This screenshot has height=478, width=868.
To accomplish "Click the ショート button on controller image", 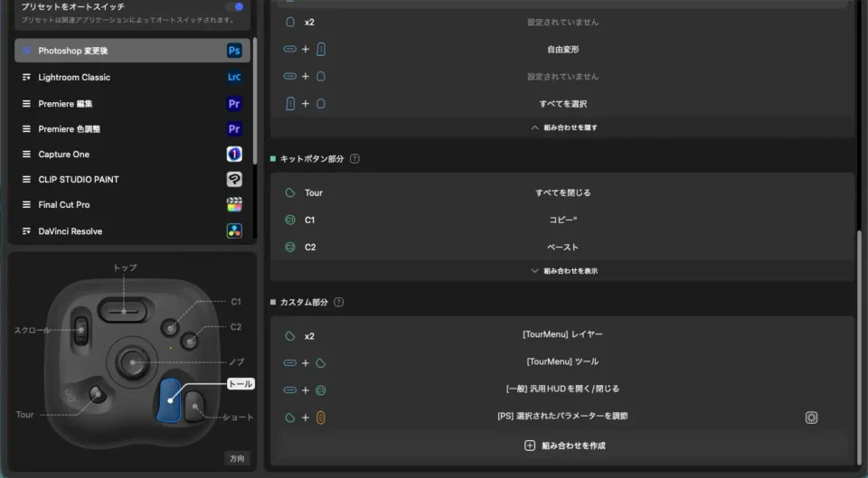I will click(x=195, y=407).
